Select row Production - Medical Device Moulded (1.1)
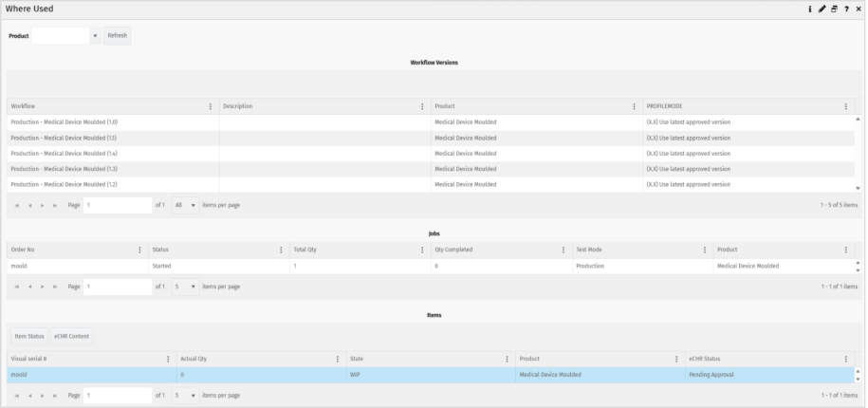 [431, 138]
